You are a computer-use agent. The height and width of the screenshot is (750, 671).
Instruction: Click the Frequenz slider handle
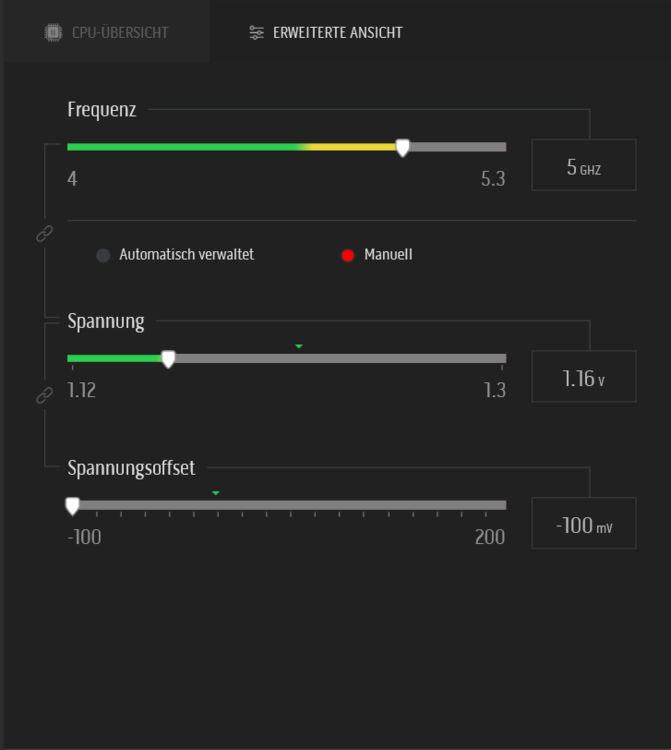point(402,148)
